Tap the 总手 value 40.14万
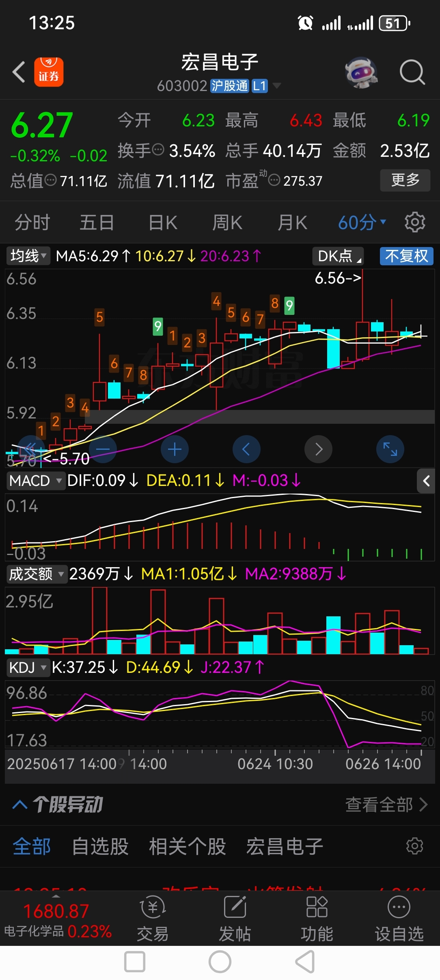 tap(292, 151)
